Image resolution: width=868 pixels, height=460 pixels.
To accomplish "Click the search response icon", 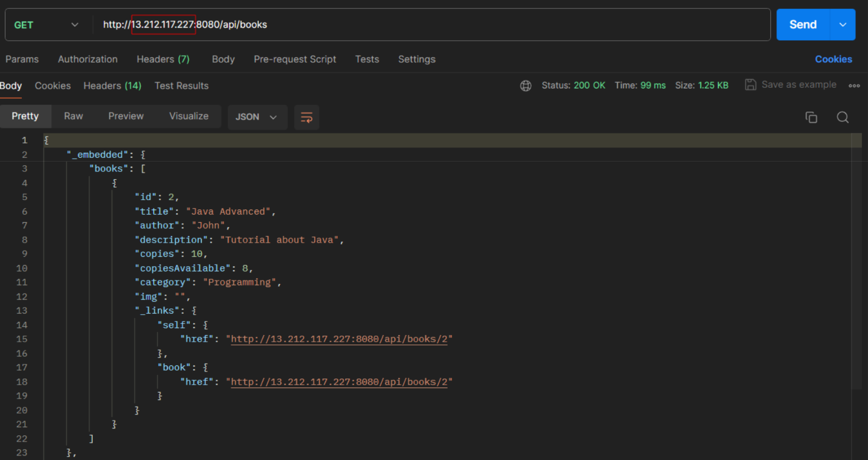I will (x=842, y=117).
